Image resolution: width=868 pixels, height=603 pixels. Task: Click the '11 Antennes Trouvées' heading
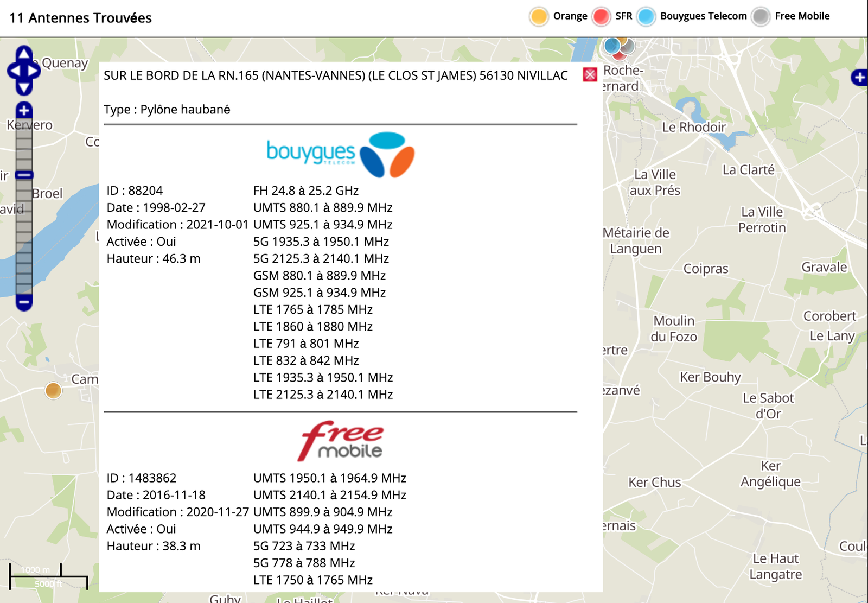[80, 18]
